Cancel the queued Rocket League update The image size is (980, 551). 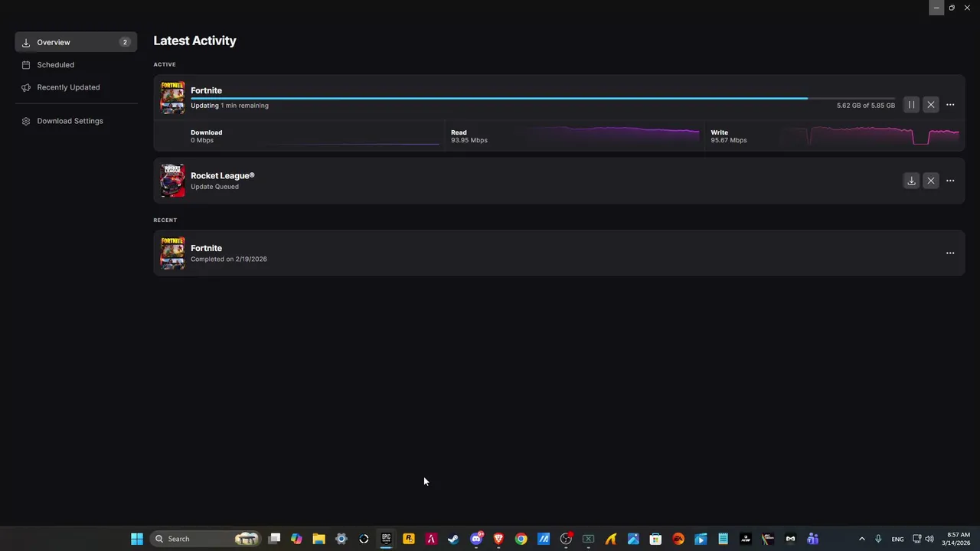[x=930, y=181]
